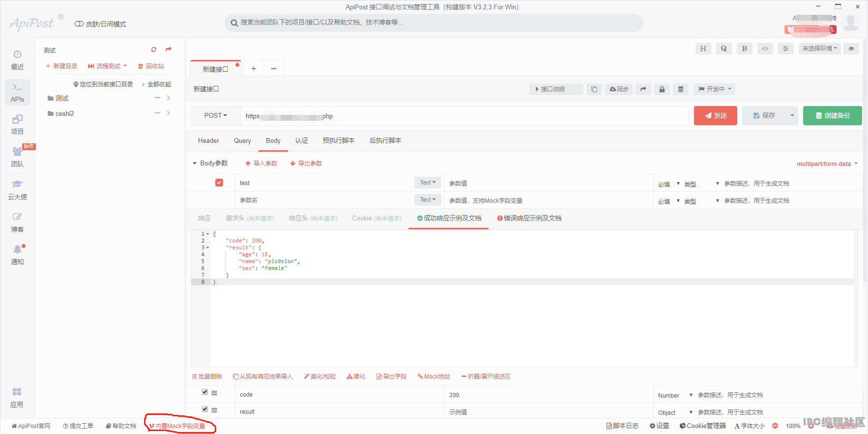Click the Q toolbar button
This screenshot has height=434, width=868.
click(x=724, y=49)
